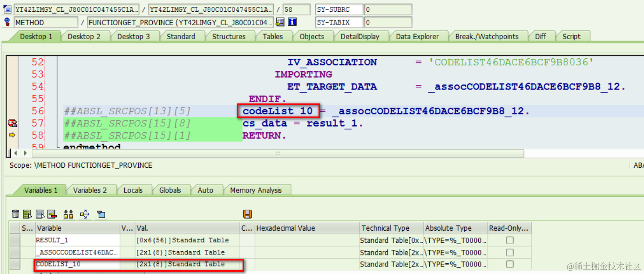
Task: Click the line number field showing 58
Action: coord(296,9)
